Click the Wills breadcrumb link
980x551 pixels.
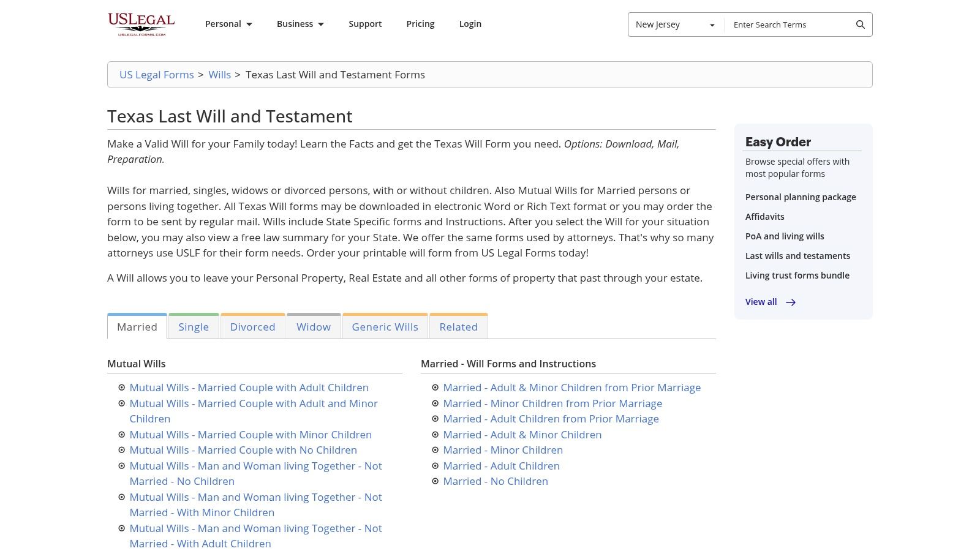click(x=219, y=75)
